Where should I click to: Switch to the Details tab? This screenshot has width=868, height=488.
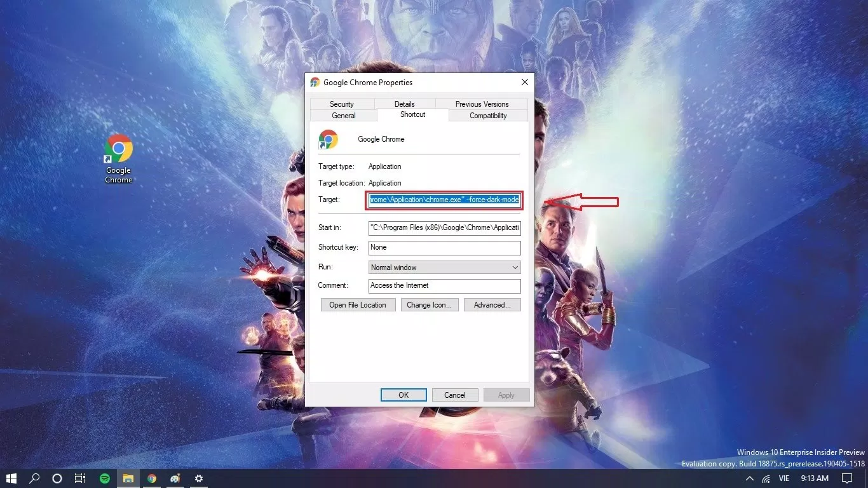pos(404,104)
